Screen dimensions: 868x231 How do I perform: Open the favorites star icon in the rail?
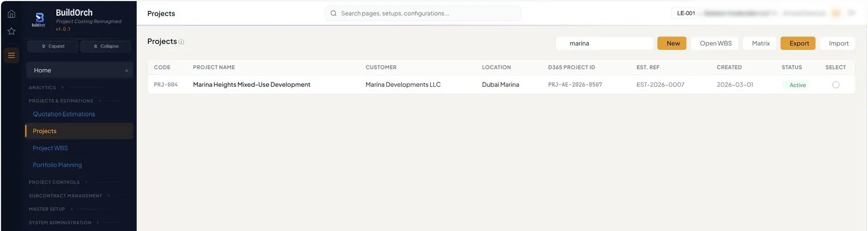click(x=11, y=31)
